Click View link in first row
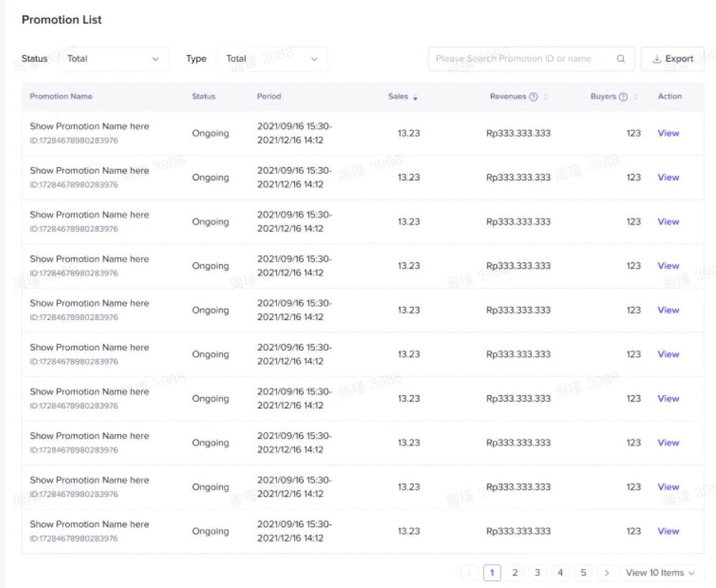 [668, 133]
